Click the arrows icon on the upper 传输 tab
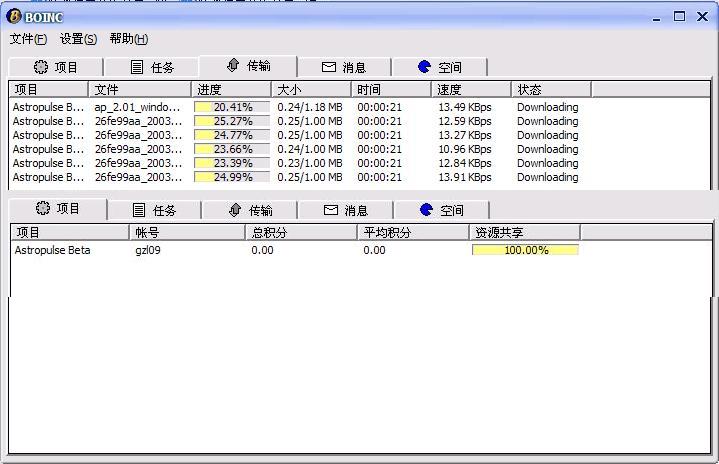 233,65
